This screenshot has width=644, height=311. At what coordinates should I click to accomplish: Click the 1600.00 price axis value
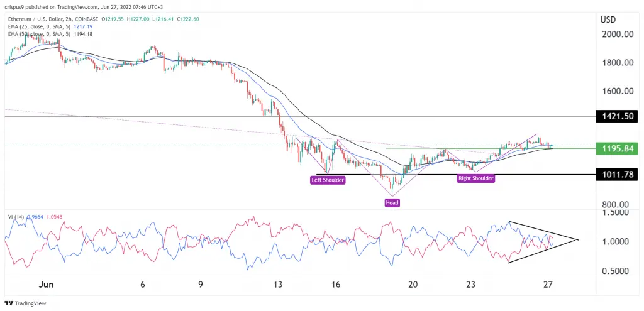(x=617, y=91)
